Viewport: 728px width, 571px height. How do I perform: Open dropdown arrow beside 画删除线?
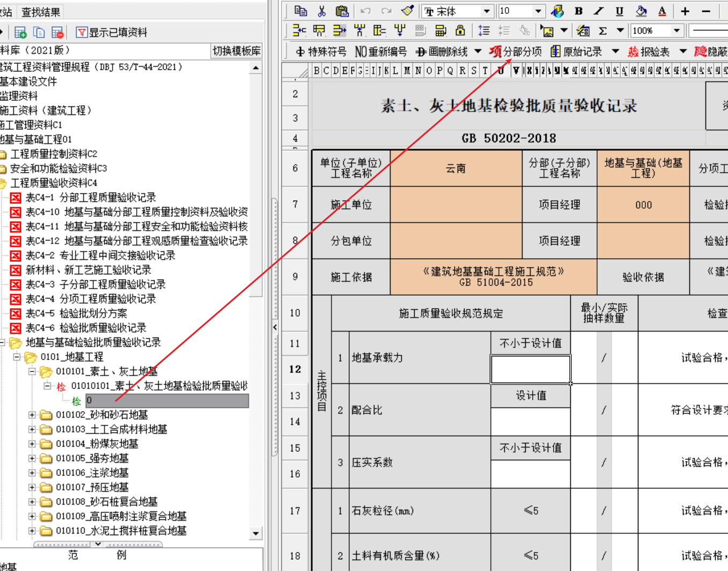click(477, 52)
